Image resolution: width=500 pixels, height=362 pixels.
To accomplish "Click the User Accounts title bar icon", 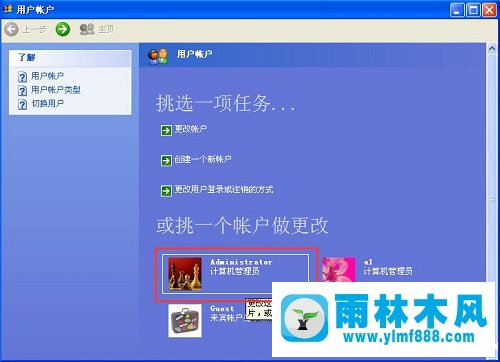I will [8, 9].
